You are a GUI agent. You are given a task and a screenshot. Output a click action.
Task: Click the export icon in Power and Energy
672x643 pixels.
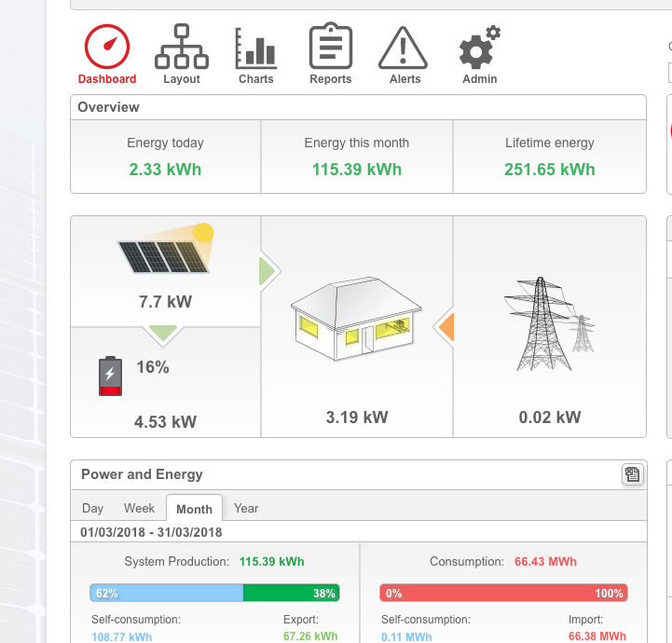[x=633, y=474]
